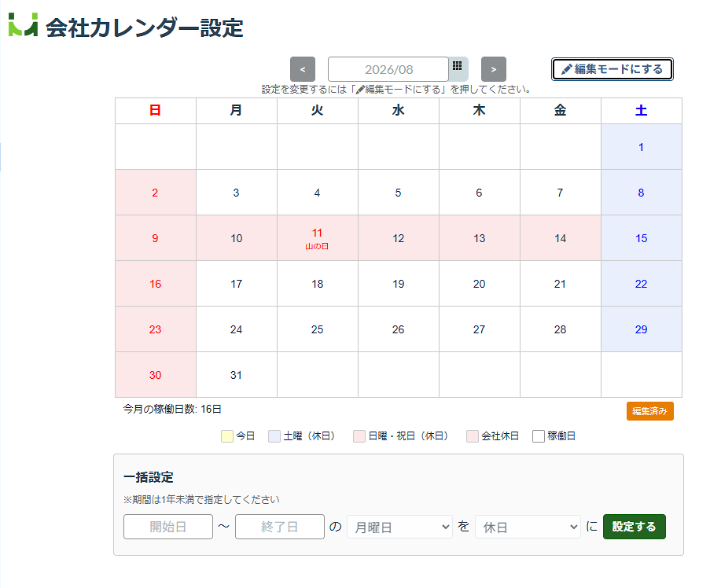
Task: Click the green 設定する button
Action: tap(635, 527)
